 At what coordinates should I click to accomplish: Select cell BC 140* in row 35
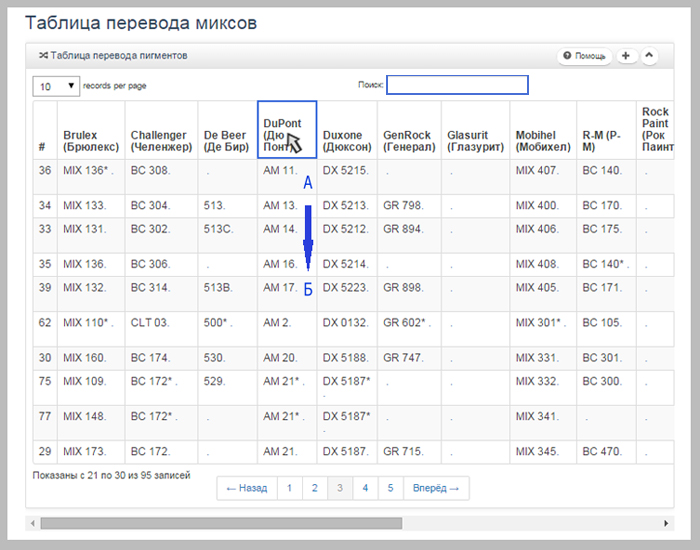click(605, 264)
